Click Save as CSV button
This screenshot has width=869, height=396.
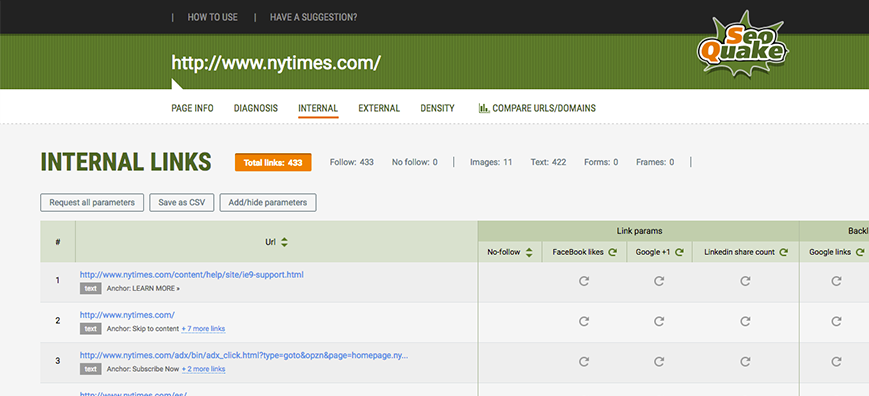coord(182,203)
